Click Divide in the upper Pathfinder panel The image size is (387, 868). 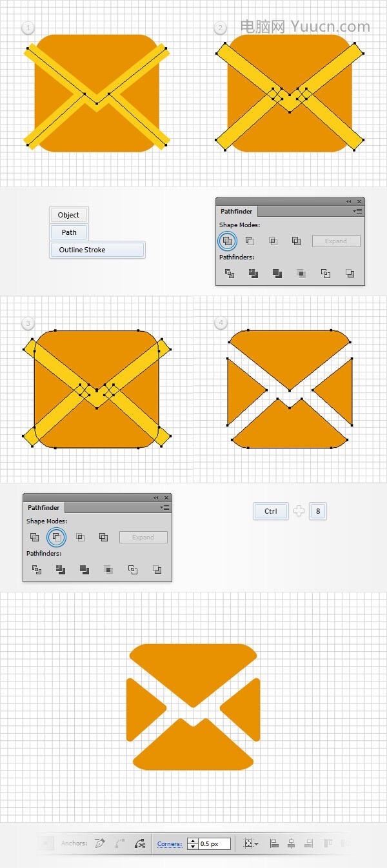230,274
